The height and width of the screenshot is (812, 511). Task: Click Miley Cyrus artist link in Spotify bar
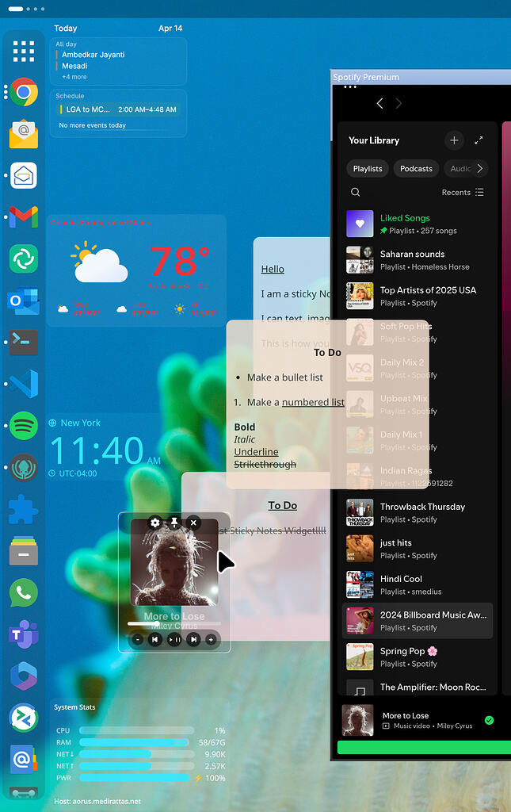[455, 726]
